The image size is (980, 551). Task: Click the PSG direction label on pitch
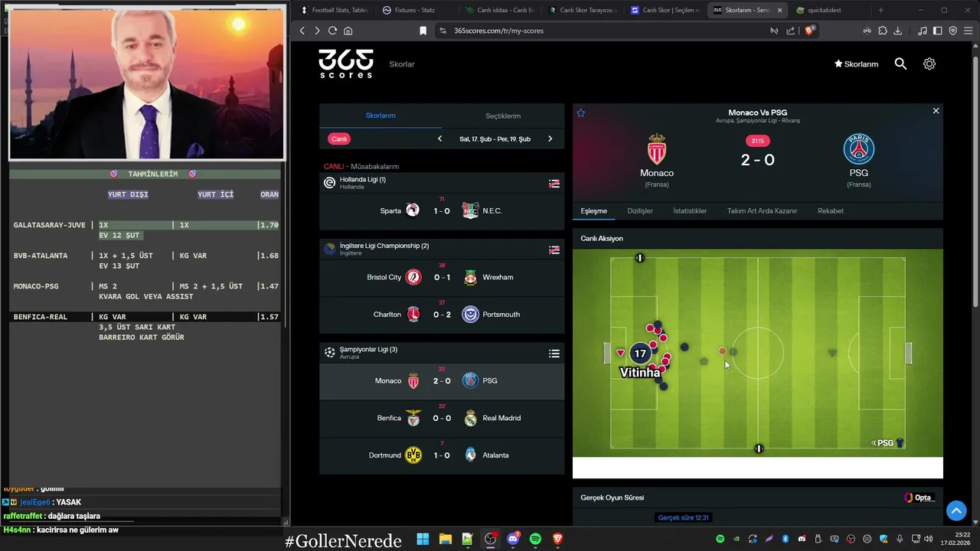(x=888, y=443)
